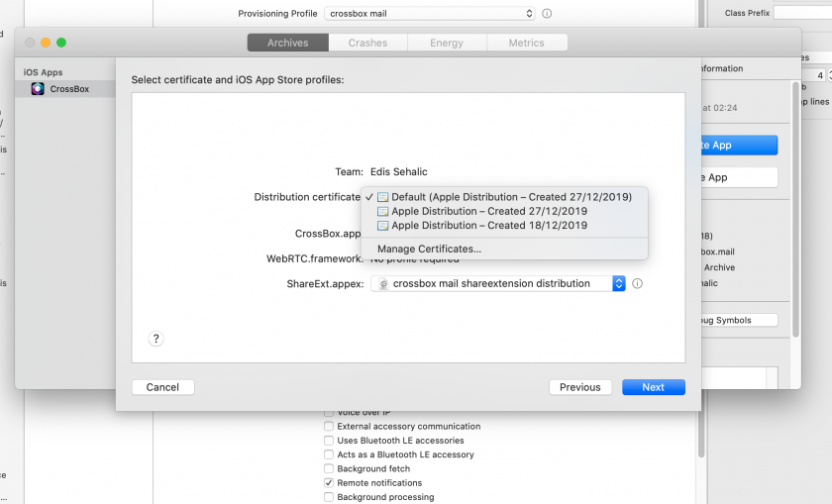Screen dimensions: 832x504
Task: Select CrossBox under iOS Apps
Action: 65,88
